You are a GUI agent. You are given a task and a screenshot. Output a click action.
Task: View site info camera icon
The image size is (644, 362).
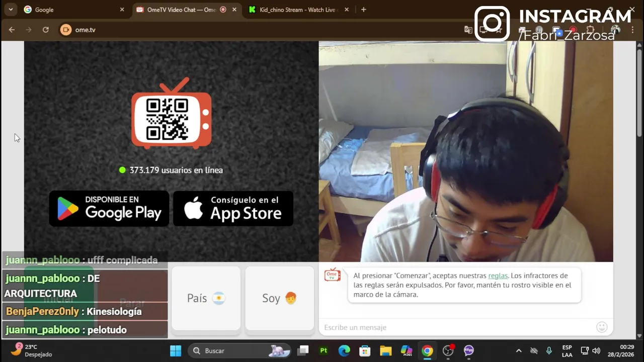coord(66,30)
